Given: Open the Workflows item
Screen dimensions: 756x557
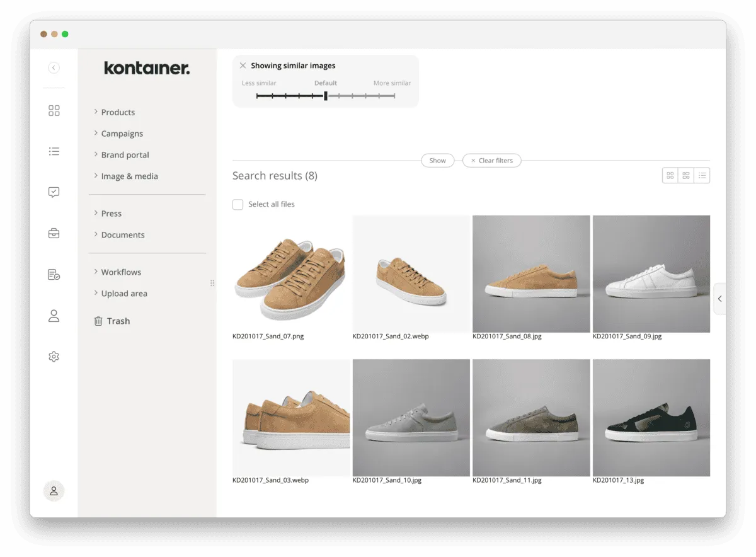Looking at the screenshot, I should [x=121, y=272].
